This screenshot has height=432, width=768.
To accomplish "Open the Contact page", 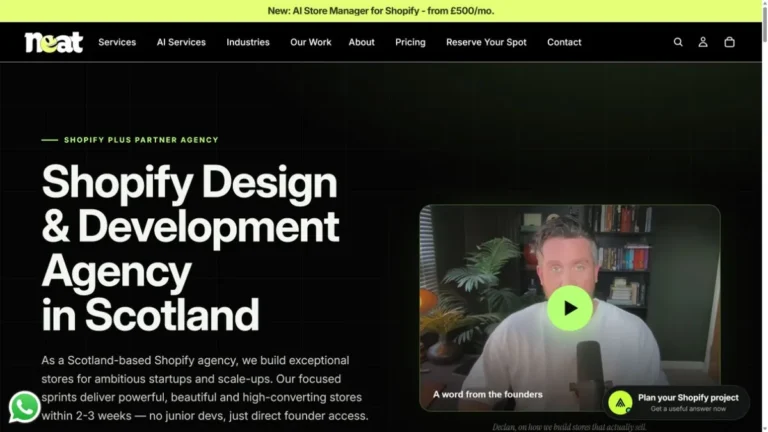I will [564, 42].
